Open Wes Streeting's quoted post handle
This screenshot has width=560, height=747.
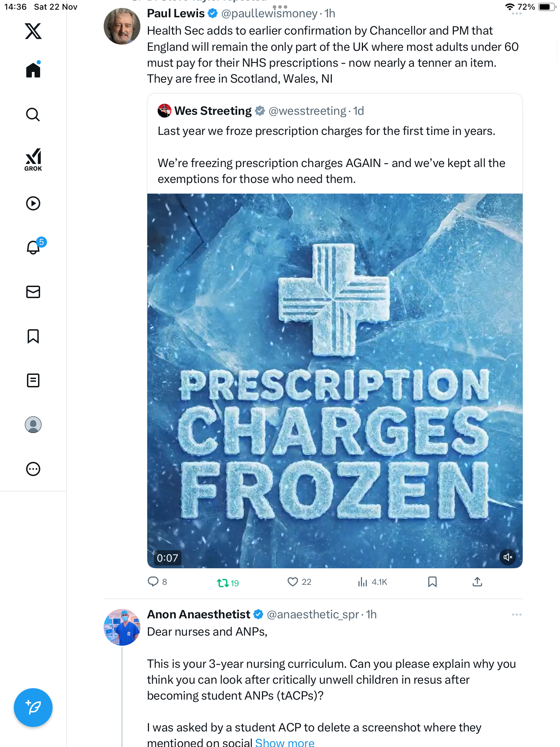click(307, 111)
